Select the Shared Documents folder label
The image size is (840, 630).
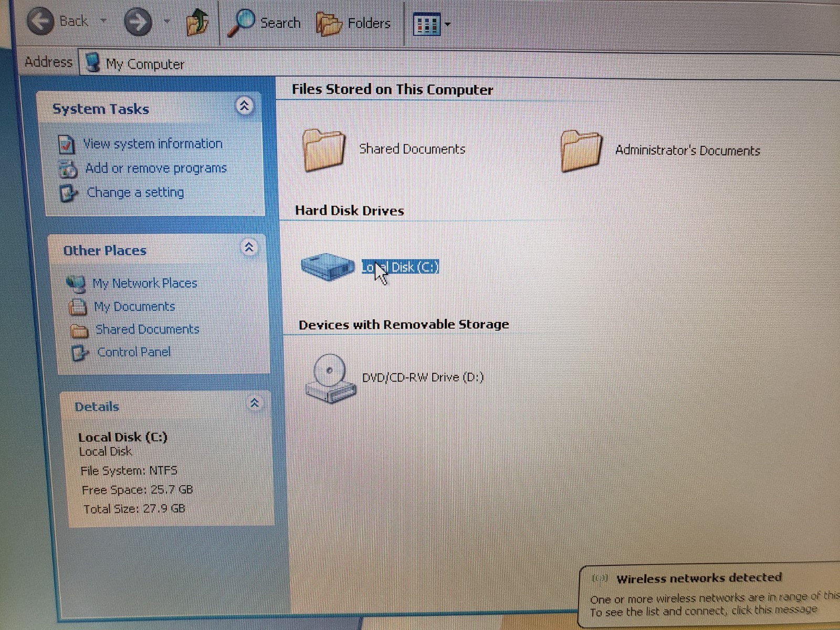[412, 150]
